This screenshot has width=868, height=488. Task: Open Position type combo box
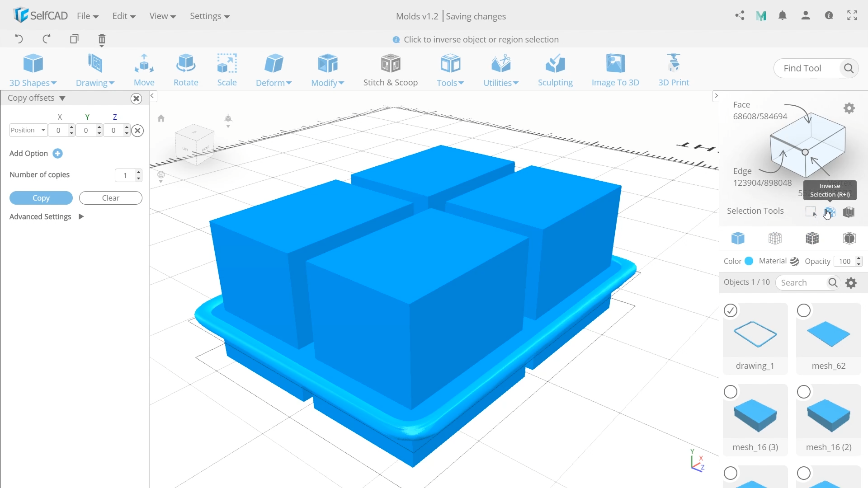coord(28,130)
